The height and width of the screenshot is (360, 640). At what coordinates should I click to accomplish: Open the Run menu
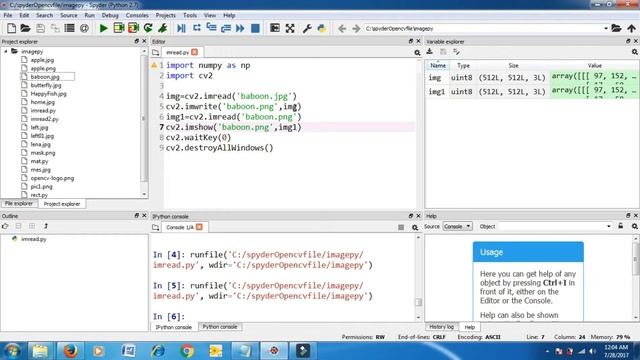pyautogui.click(x=89, y=15)
